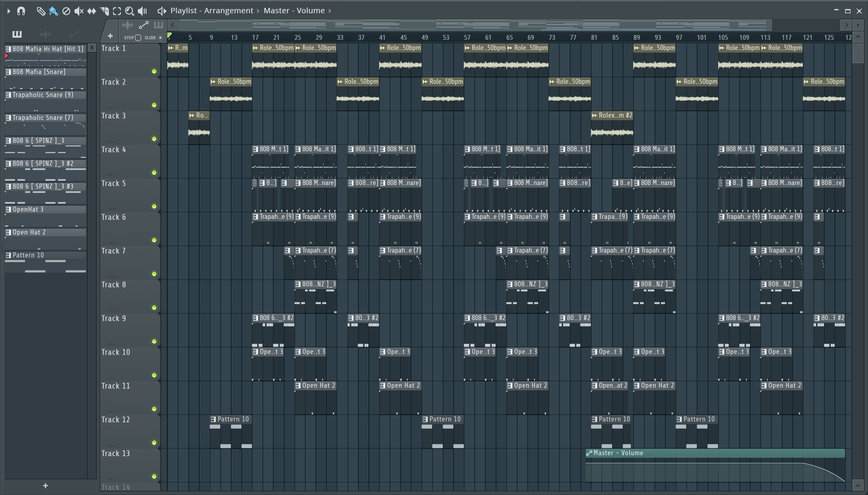Select Track 10 name label

point(115,352)
